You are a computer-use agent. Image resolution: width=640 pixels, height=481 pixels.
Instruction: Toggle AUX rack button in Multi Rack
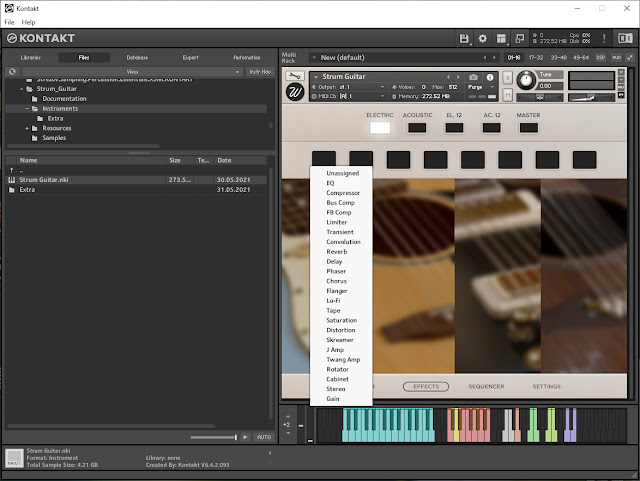pos(616,58)
